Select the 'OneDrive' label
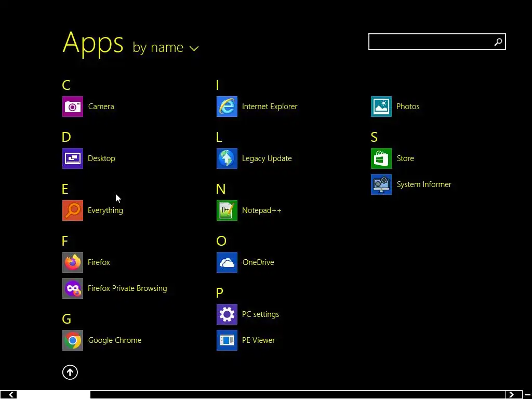This screenshot has width=532, height=399. click(x=258, y=262)
